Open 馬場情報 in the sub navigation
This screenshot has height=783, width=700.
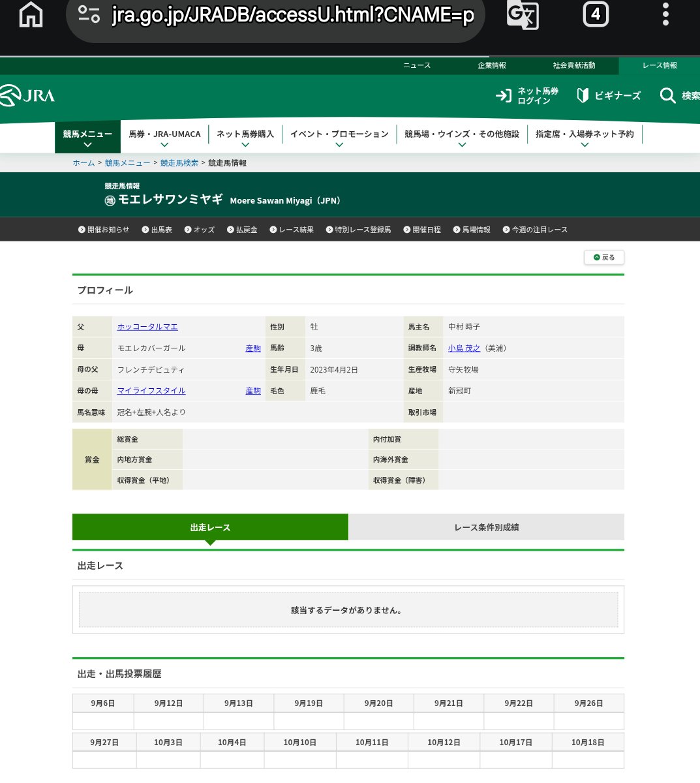click(472, 230)
